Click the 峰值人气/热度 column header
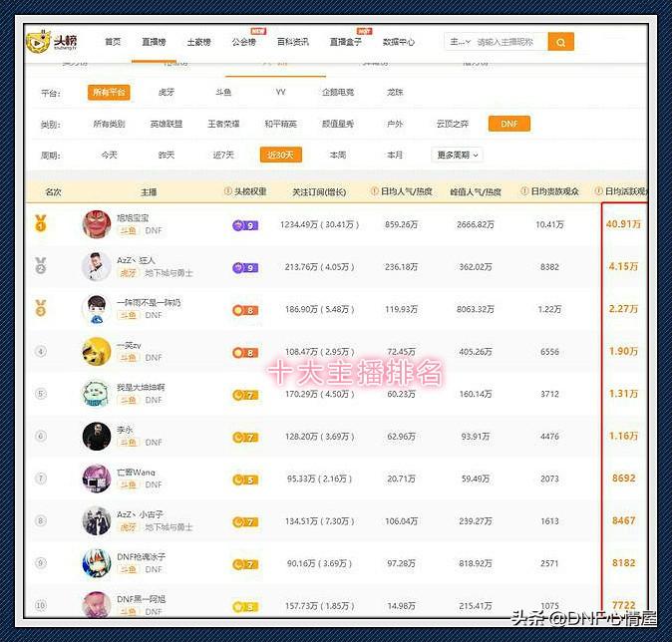 476,192
